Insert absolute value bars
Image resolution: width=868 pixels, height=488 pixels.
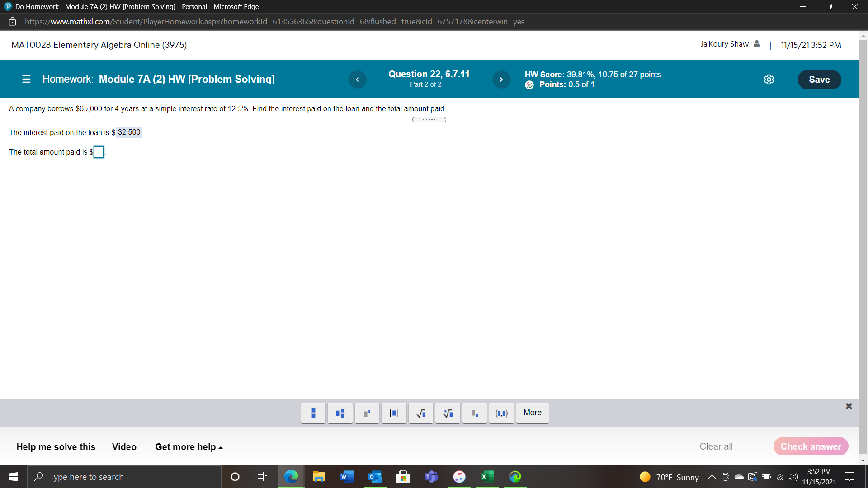tap(394, 413)
